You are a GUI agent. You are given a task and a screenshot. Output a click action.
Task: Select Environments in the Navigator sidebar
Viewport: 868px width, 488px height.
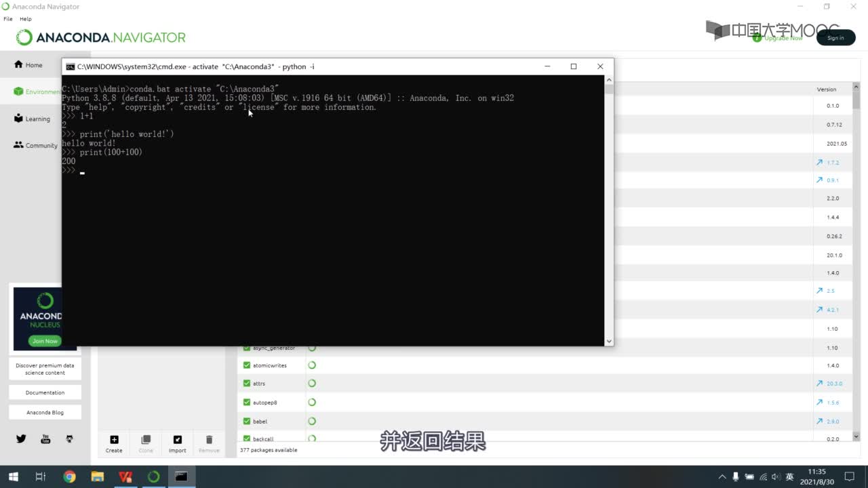coord(37,91)
